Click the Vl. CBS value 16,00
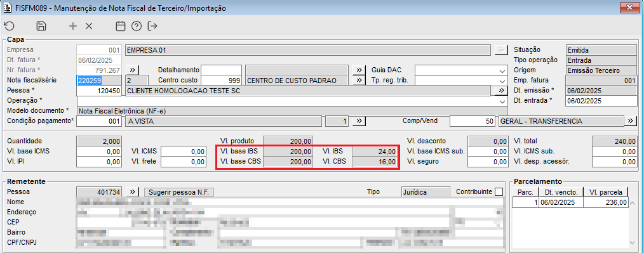Screen dimensions: 644x253 pos(375,162)
